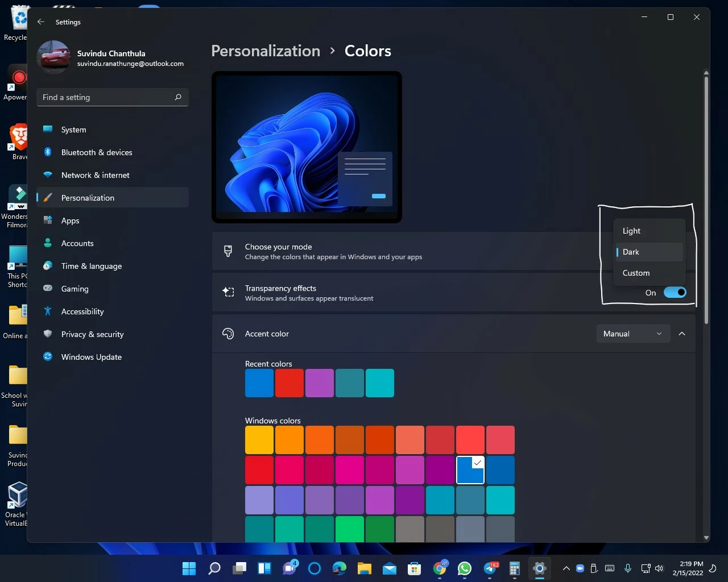Open Microsoft Store from the taskbar
The height and width of the screenshot is (582, 728).
click(415, 568)
